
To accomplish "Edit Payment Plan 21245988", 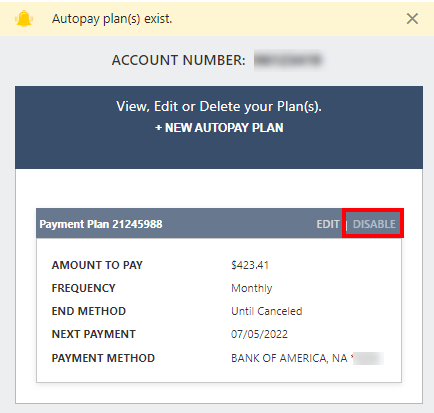I will point(328,224).
